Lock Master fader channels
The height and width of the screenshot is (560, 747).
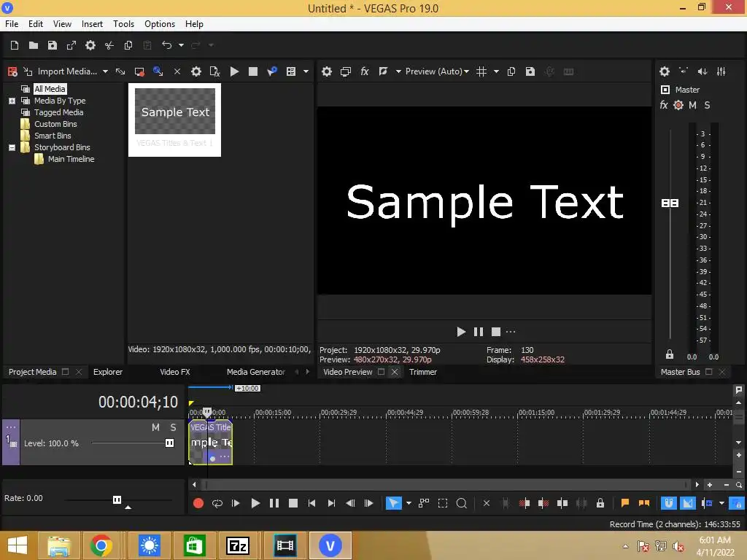coord(670,354)
